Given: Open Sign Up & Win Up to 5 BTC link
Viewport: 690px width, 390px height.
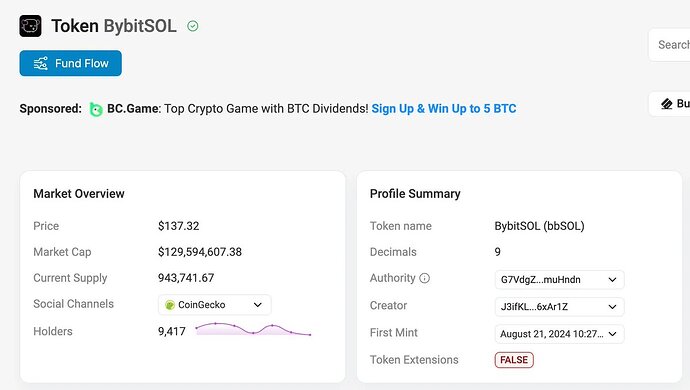Looking at the screenshot, I should tap(444, 109).
